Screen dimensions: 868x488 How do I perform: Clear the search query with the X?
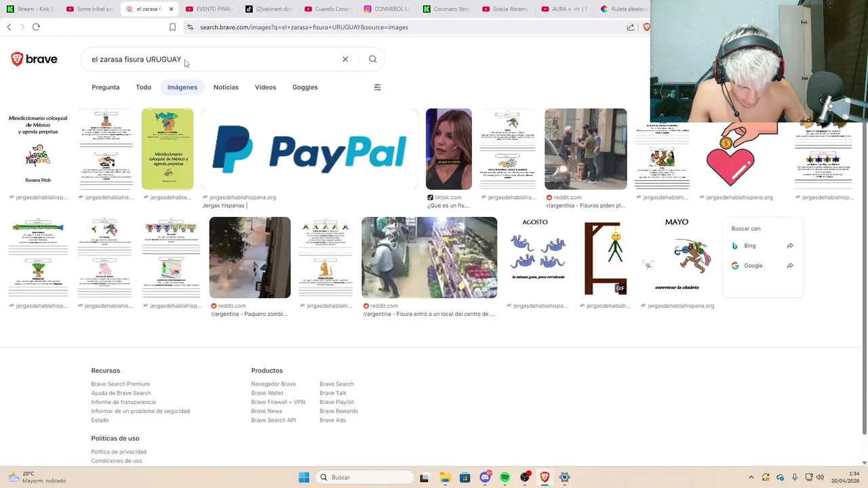coord(345,60)
